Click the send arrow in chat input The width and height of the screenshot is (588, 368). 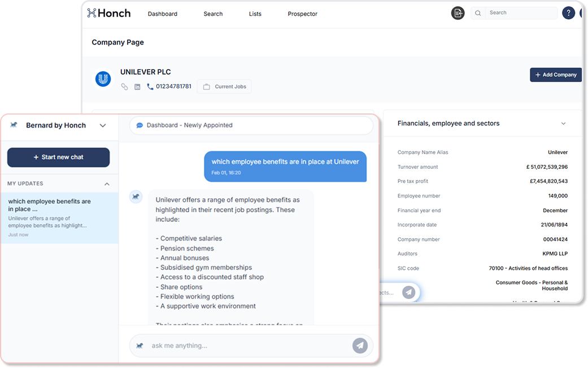point(360,345)
